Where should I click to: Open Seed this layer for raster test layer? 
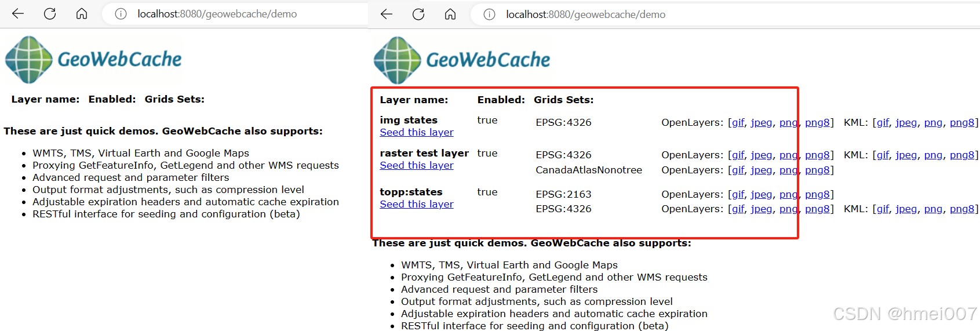[x=417, y=165]
